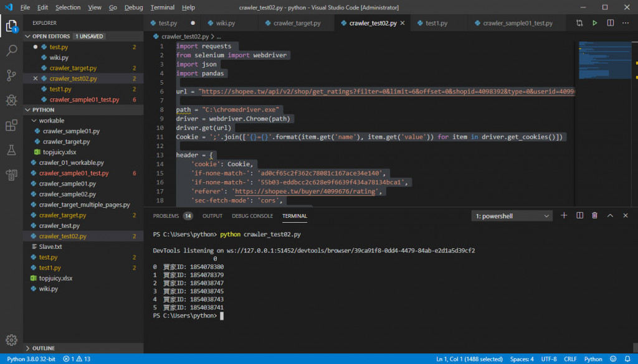Click the Ln 1, Col 1 cursor position
Screen dimensions: 638x364
pos(469,359)
